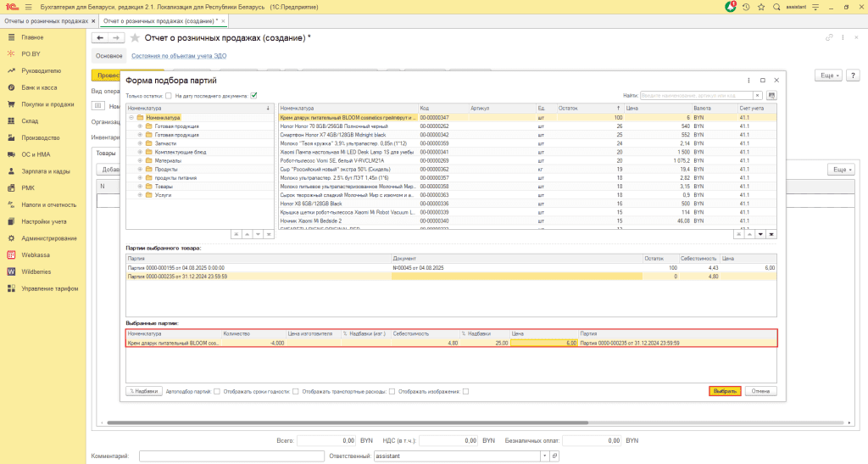The height and width of the screenshot is (464, 868).
Task: Open favorites star in title bar
Action: (x=761, y=7)
